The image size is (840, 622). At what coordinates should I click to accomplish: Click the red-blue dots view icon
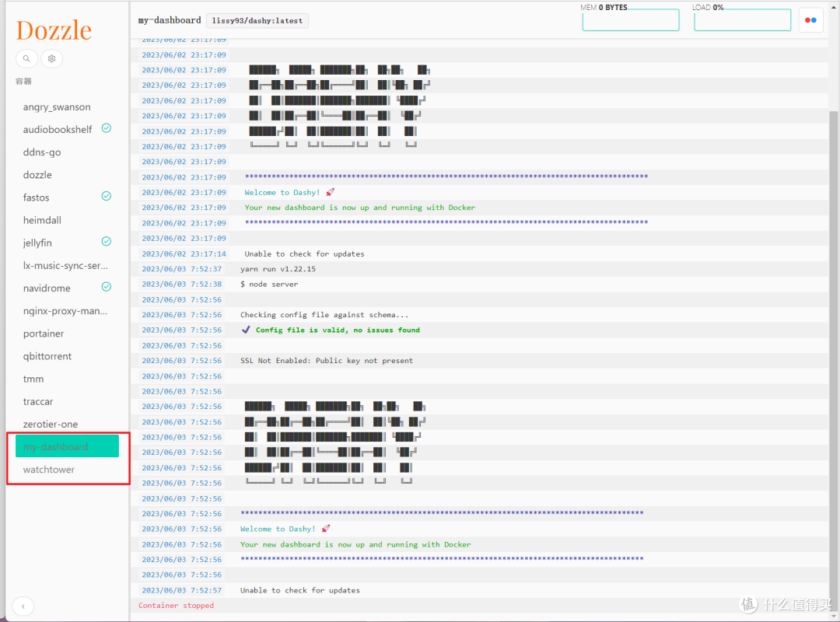810,19
